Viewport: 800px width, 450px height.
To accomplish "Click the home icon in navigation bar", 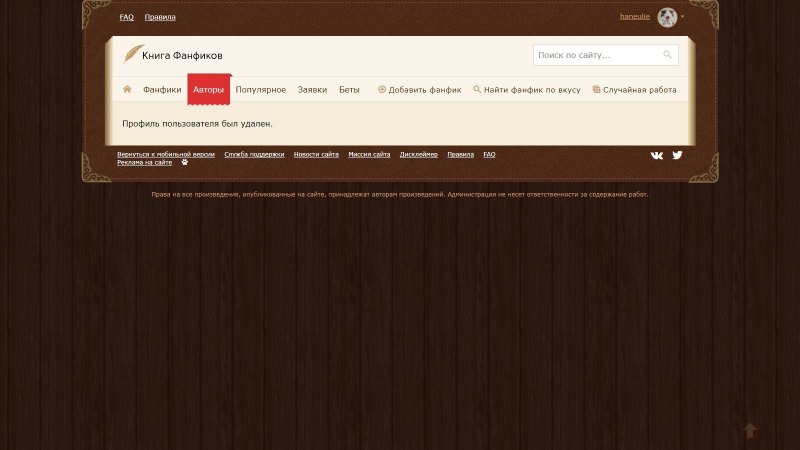I will tap(127, 89).
